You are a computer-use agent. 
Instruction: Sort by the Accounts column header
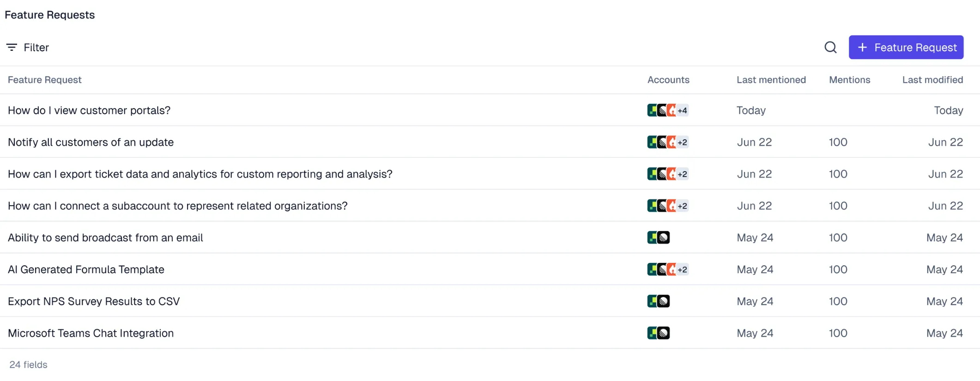click(668, 80)
